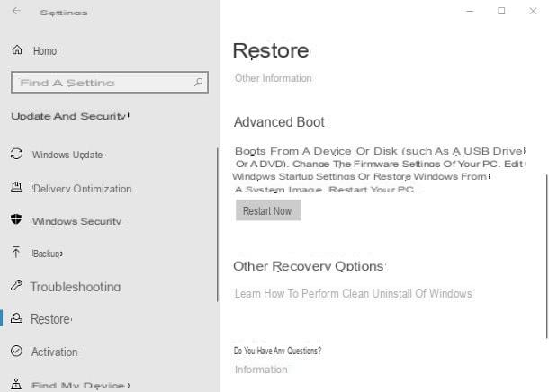Viewport: 549px width, 392px height.
Task: Open the Delivery Optimization section
Action: [x=82, y=189]
